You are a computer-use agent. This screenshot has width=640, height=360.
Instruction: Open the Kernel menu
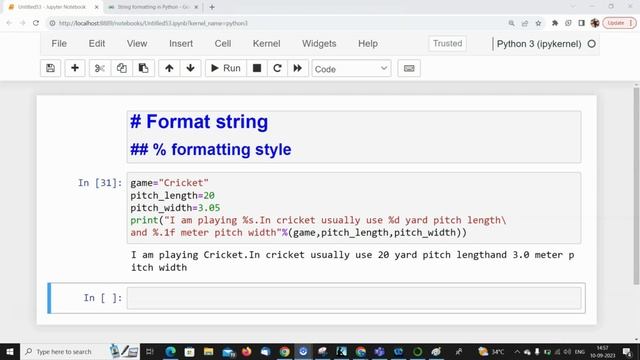(x=267, y=44)
